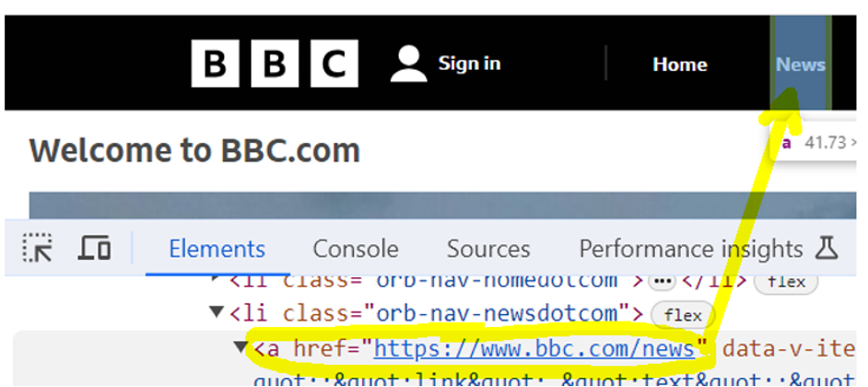Screen dimensions: 868x387
Task: Click the BBC logo
Action: [x=275, y=64]
